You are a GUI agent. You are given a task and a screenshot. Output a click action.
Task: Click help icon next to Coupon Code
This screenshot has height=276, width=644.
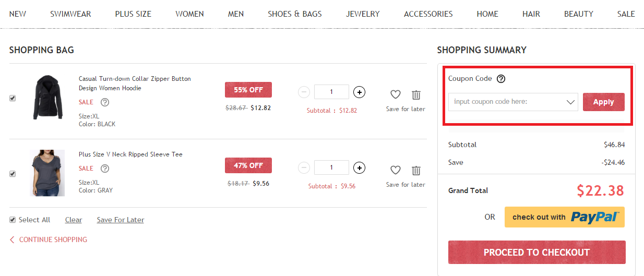coord(501,79)
